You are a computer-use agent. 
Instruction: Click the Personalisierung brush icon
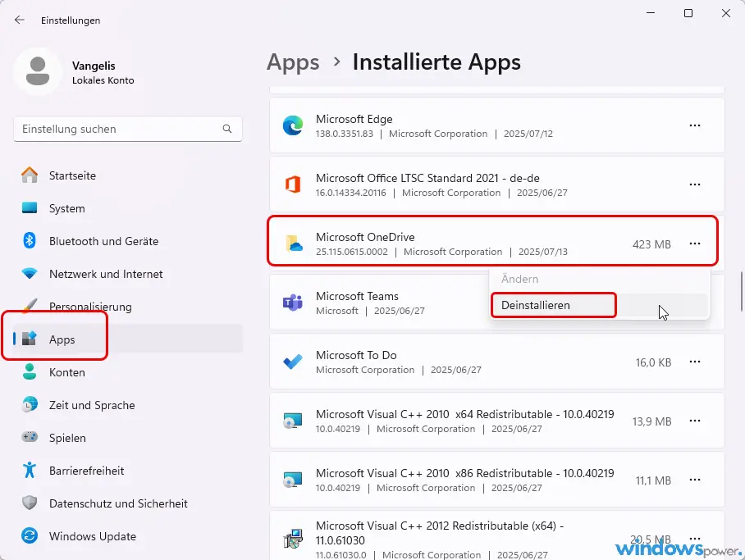(x=30, y=306)
